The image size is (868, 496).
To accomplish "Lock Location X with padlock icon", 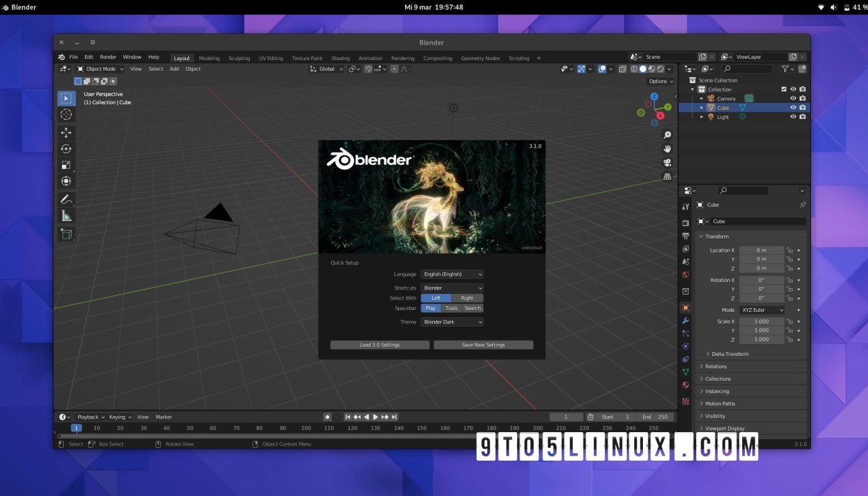I will point(790,250).
